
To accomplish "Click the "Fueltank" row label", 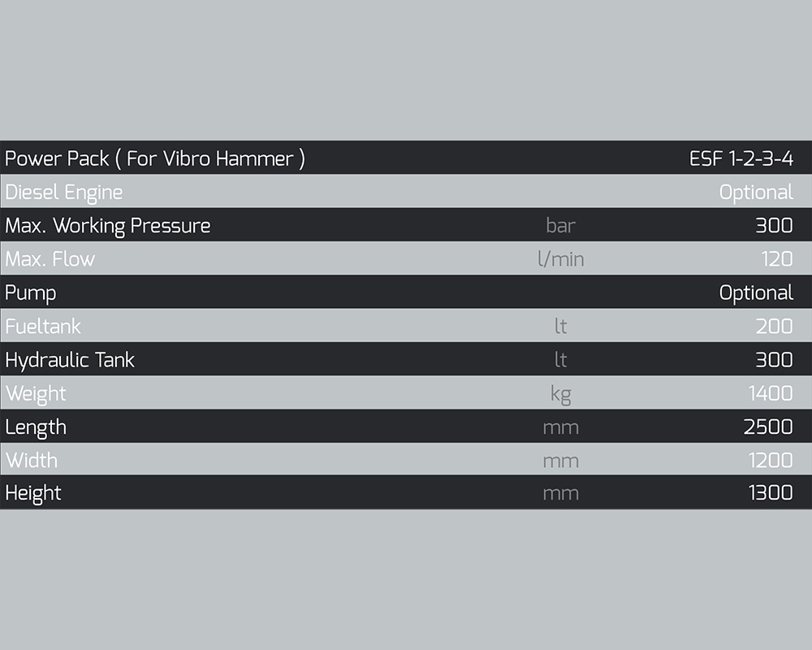I will tap(43, 327).
